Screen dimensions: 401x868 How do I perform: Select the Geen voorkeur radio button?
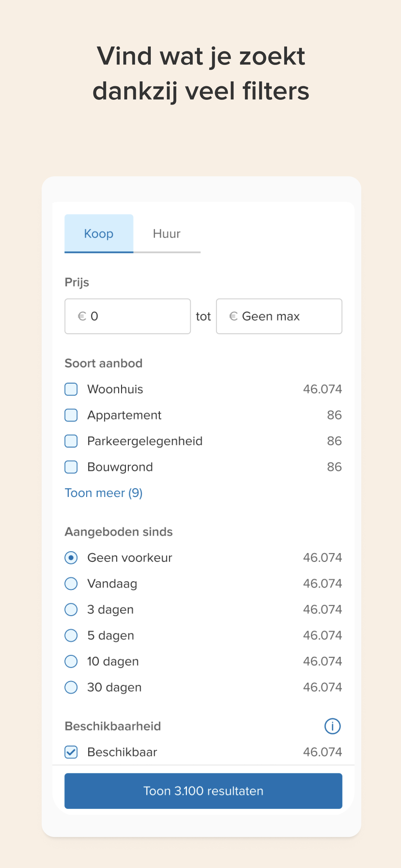(x=71, y=558)
